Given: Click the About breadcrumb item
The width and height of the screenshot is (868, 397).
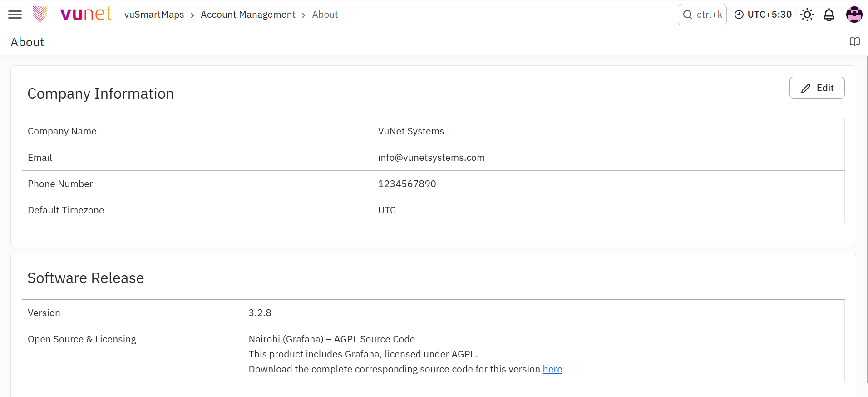Looking at the screenshot, I should tap(325, 15).
